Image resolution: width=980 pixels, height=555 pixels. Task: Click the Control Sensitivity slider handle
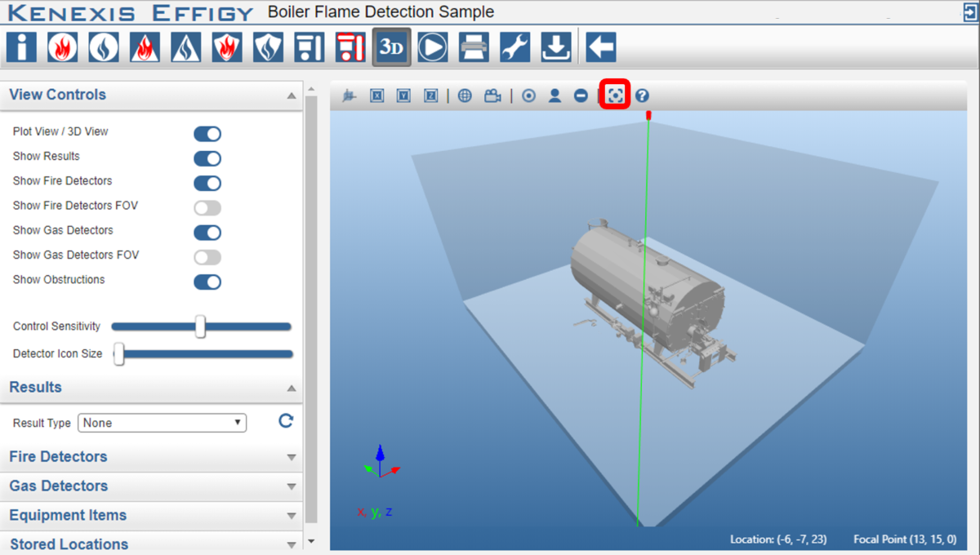click(200, 326)
